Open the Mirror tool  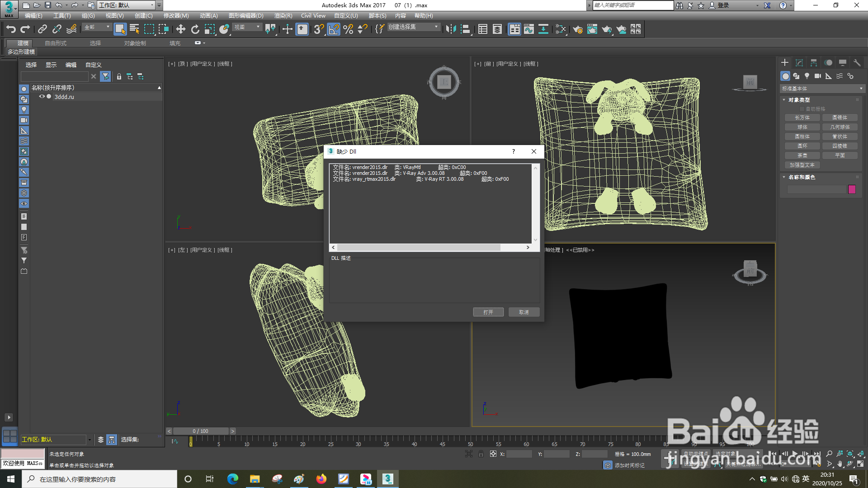tap(451, 29)
